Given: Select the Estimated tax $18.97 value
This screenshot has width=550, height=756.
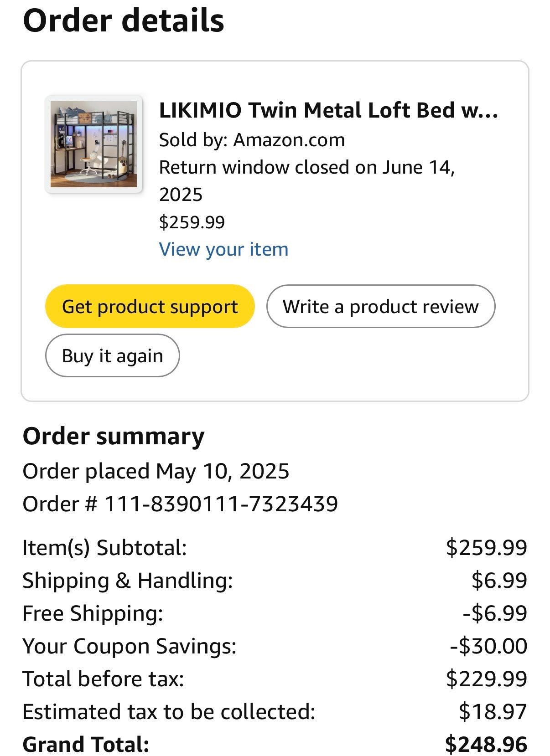Looking at the screenshot, I should click(x=493, y=711).
